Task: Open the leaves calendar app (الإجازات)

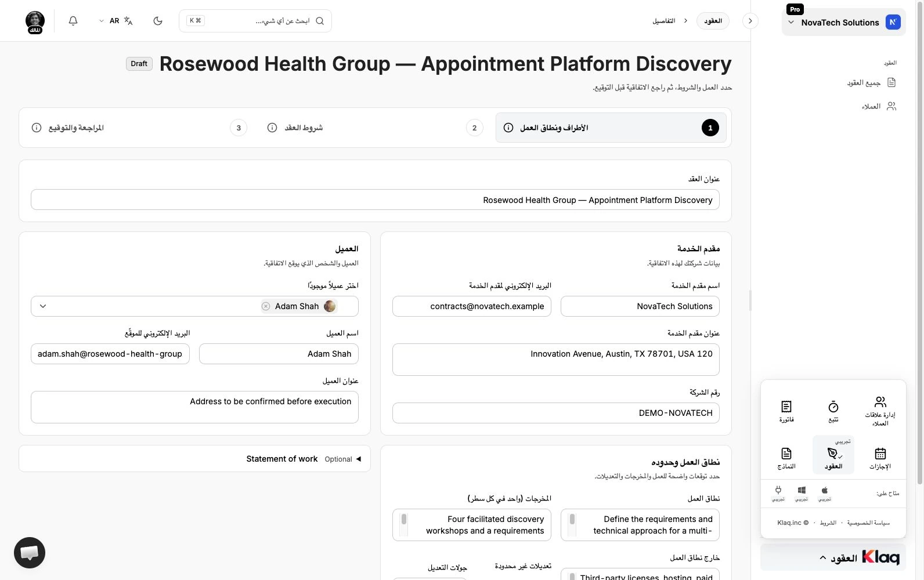Action: (880, 458)
